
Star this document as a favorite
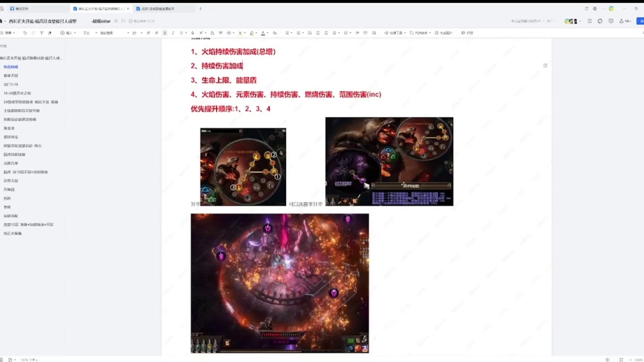[x=116, y=21]
